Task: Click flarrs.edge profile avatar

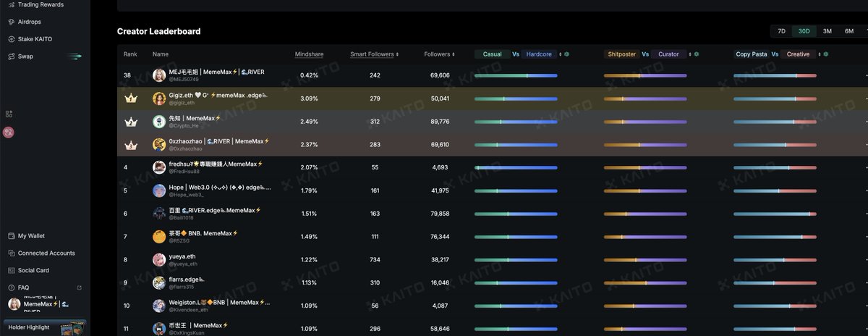Action: pos(159,282)
